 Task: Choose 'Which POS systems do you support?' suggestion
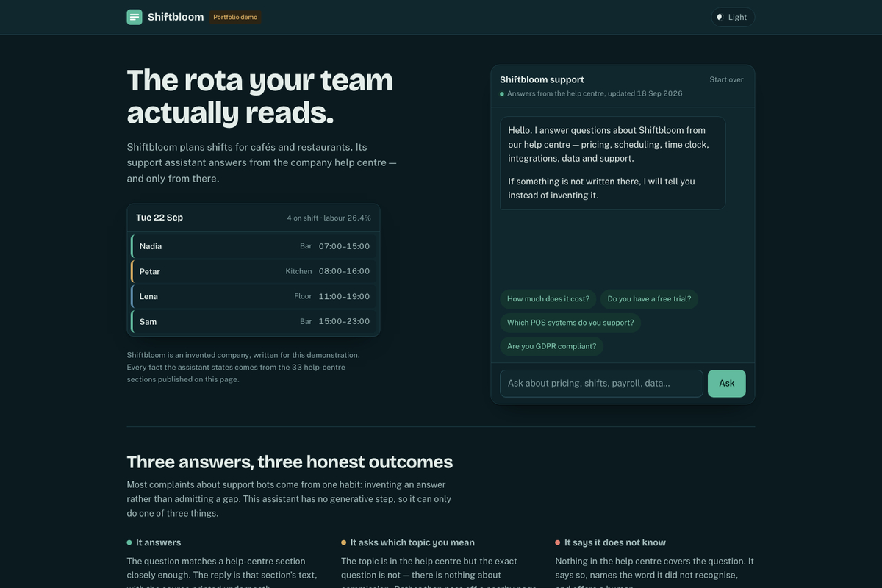[570, 323]
